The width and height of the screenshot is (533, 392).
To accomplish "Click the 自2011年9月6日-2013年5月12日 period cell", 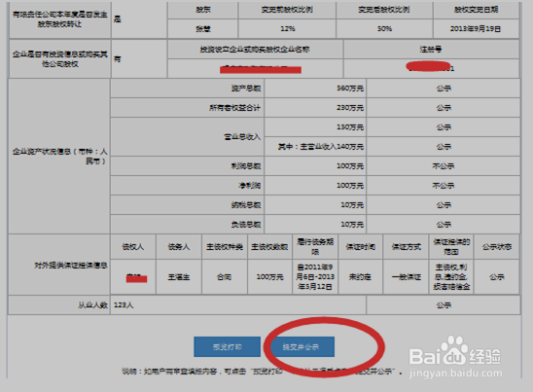I will (x=315, y=277).
